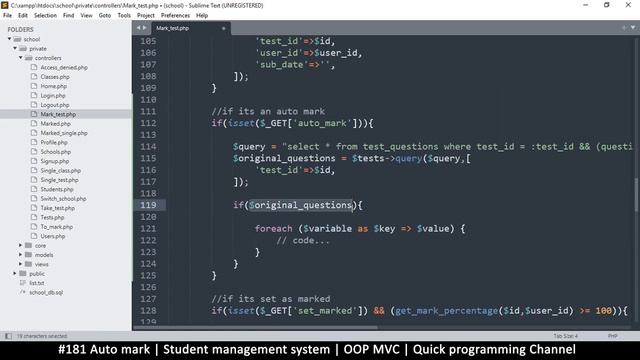The width and height of the screenshot is (640, 360).
Task: Open the Help menu
Action: pyautogui.click(x=202, y=15)
